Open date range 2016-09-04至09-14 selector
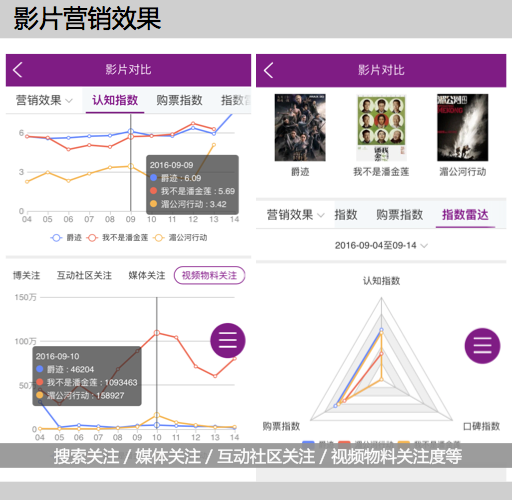The width and height of the screenshot is (512, 500). click(381, 246)
